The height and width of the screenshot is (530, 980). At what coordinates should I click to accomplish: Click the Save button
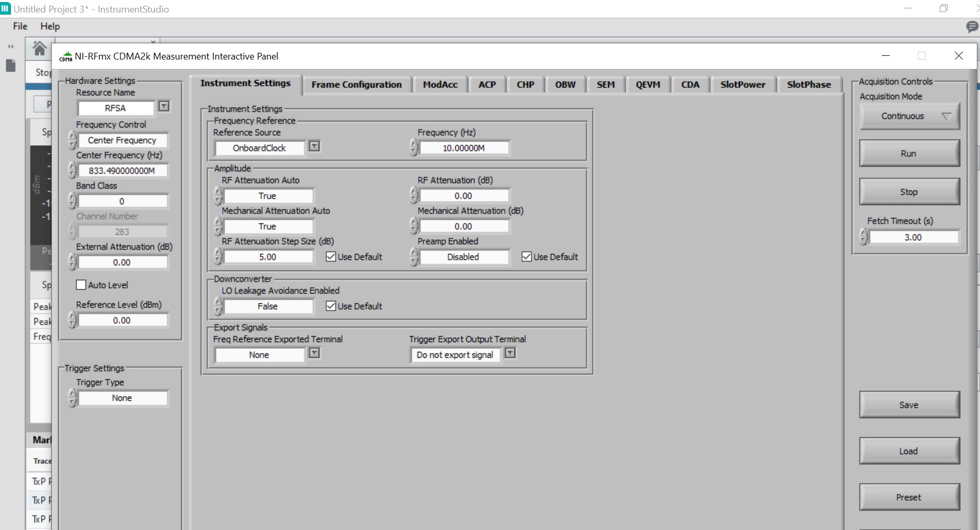909,405
